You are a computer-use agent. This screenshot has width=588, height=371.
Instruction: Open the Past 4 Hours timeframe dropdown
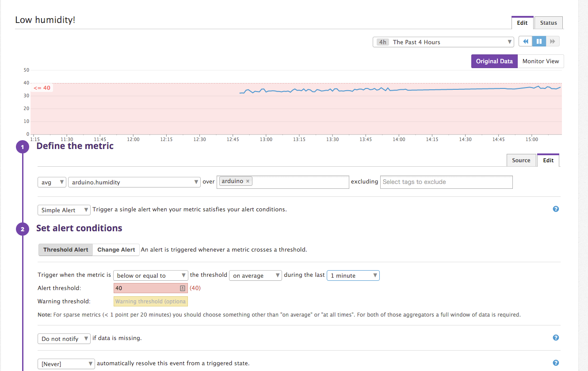[443, 42]
